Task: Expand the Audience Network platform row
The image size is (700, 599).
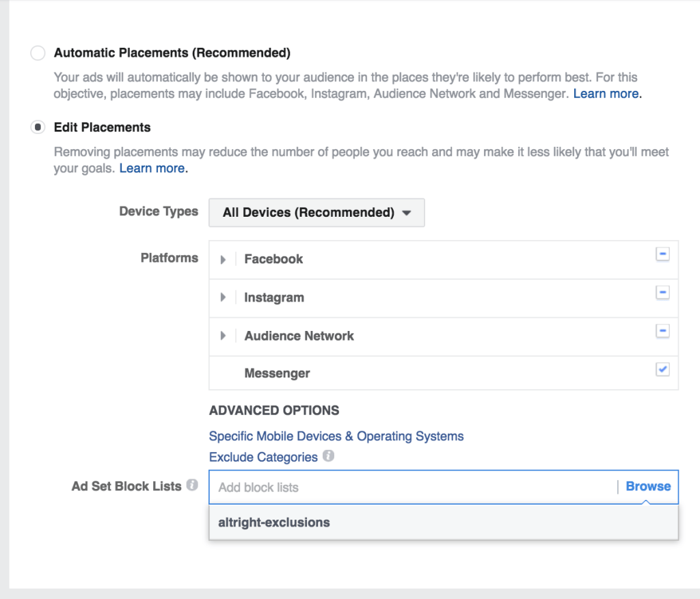Action: click(223, 336)
